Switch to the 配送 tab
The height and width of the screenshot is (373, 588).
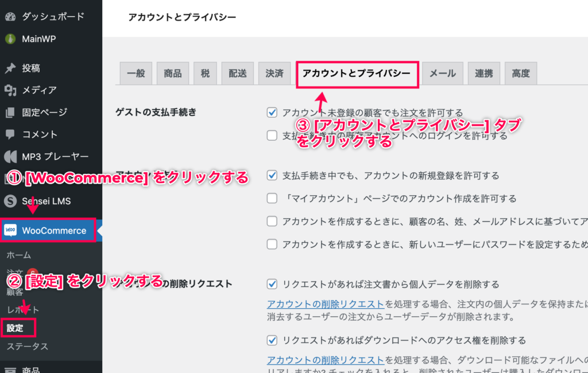(238, 73)
